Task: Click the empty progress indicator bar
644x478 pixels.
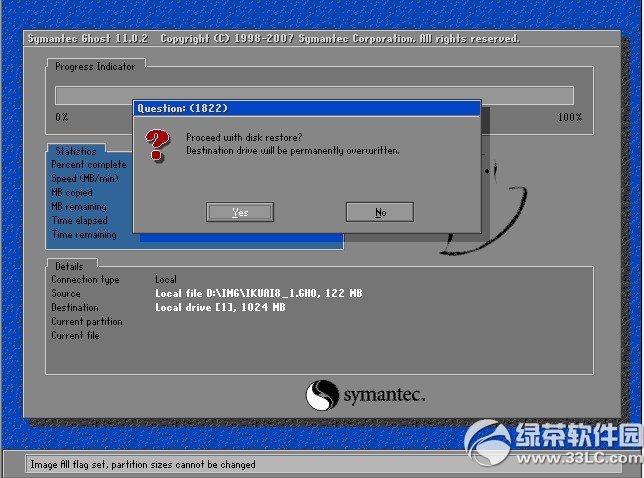Action: pyautogui.click(x=313, y=95)
